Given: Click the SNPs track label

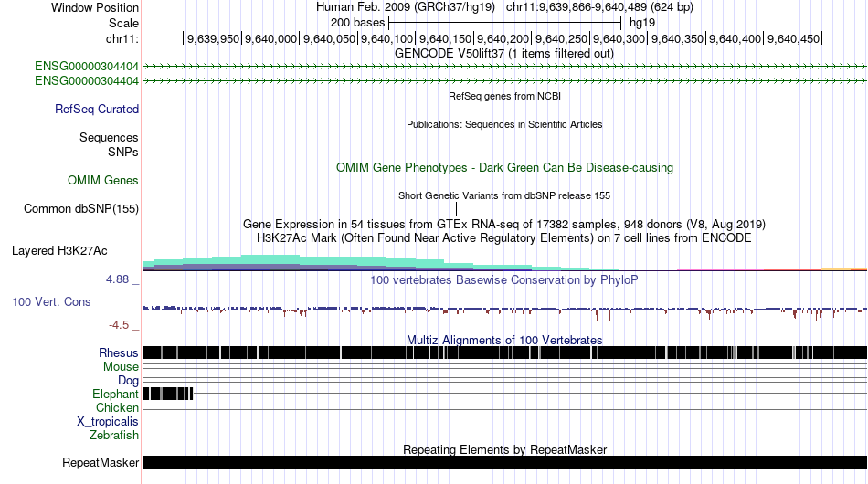Looking at the screenshot, I should (x=123, y=152).
